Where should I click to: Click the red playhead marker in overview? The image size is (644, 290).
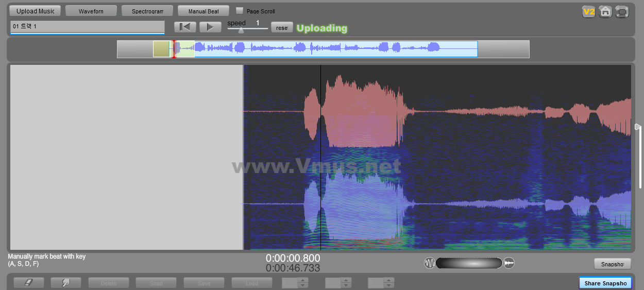(x=174, y=49)
